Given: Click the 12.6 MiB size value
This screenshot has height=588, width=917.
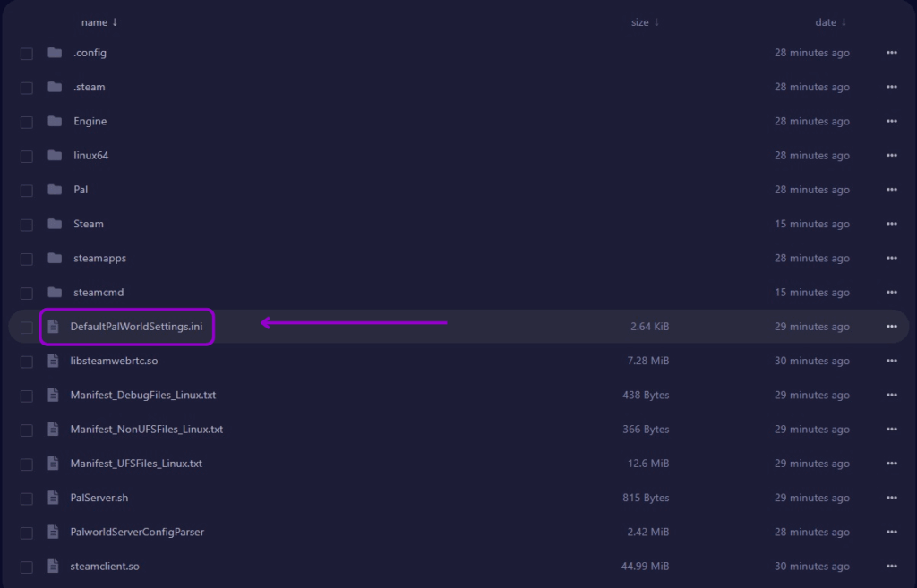Looking at the screenshot, I should pos(648,464).
